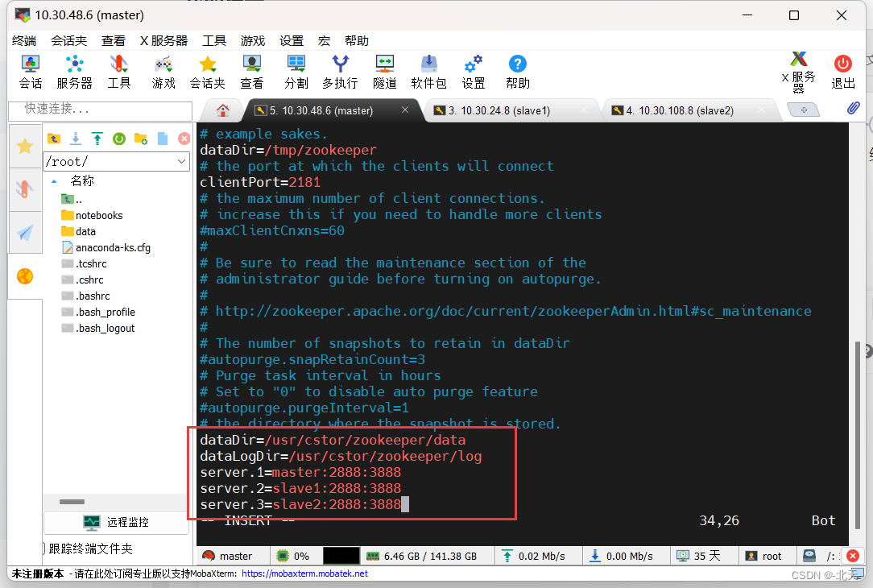Open the 终端 menu
The width and height of the screenshot is (873, 588).
click(x=24, y=40)
